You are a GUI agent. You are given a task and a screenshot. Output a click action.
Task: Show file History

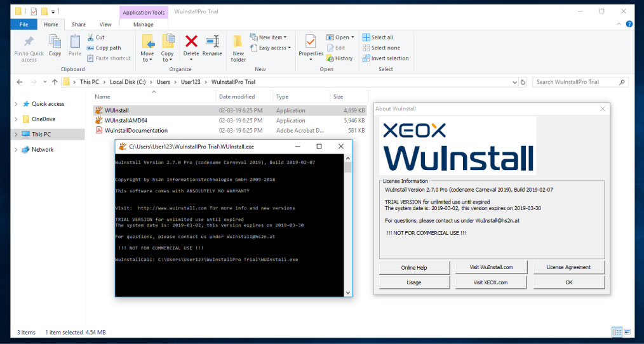click(x=340, y=58)
